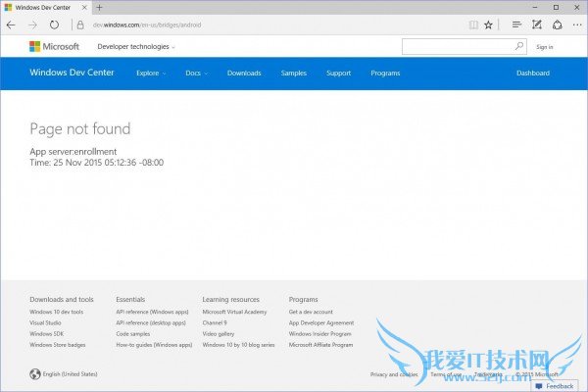Click the Feedback speech bubble icon

(x=539, y=386)
